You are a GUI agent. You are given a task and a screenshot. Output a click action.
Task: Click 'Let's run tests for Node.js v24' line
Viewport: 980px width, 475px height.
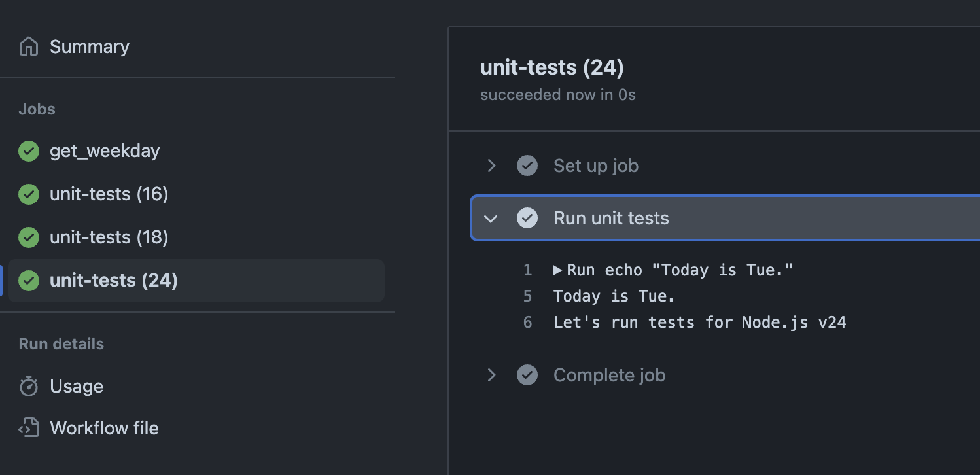click(x=700, y=323)
